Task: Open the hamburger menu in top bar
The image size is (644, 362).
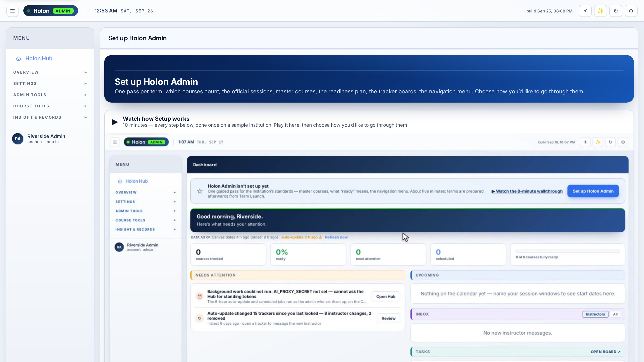Action: [12, 11]
